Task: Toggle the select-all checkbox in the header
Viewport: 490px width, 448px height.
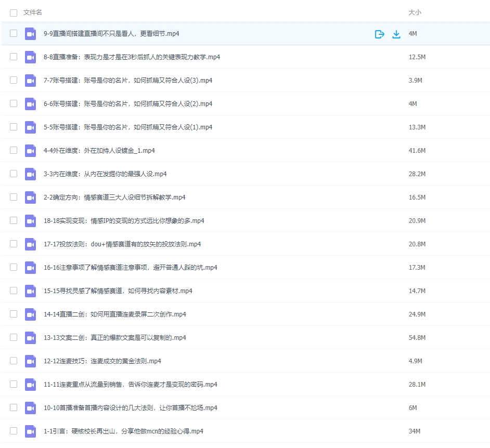Action: click(14, 12)
